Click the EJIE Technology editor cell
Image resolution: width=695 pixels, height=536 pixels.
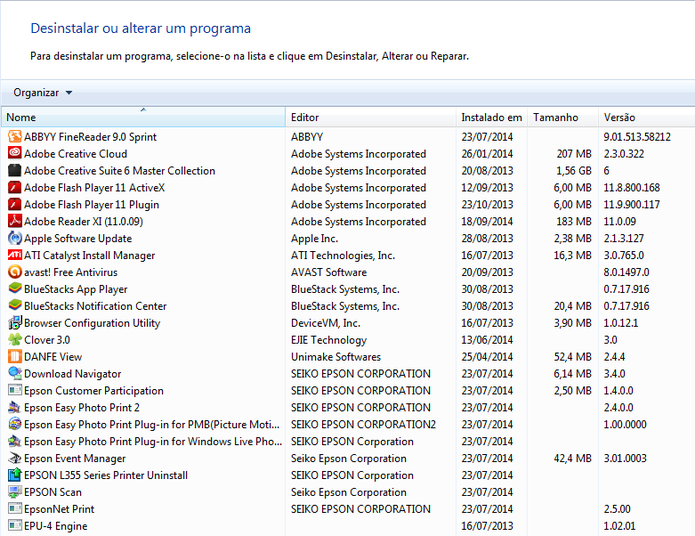329,340
